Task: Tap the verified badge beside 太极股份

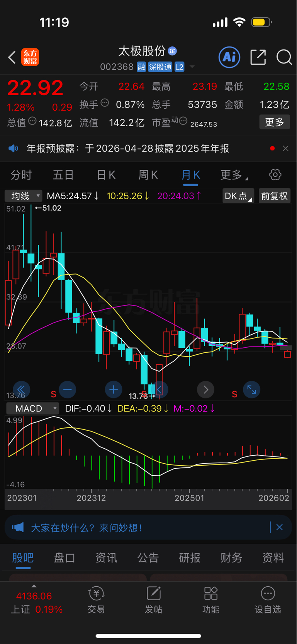Action: (172, 51)
